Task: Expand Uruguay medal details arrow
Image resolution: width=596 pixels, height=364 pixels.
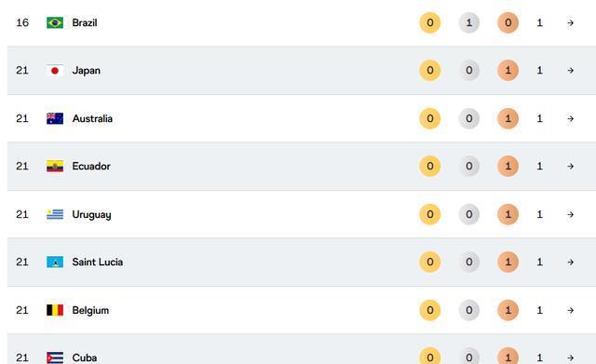Action: pos(570,214)
